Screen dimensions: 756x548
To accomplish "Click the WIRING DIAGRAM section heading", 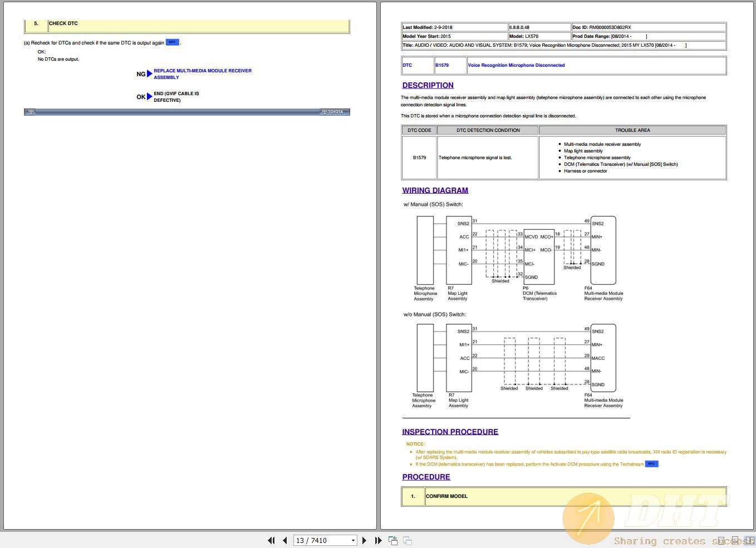I will [435, 190].
